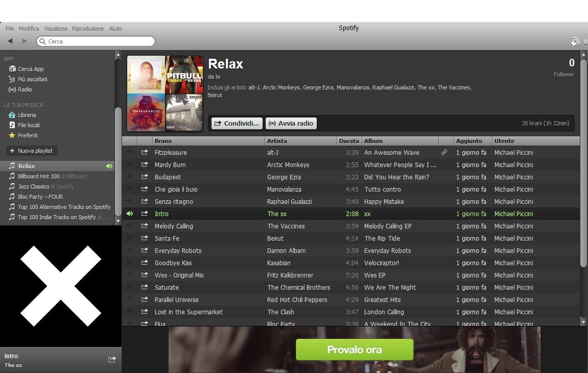Open the Visualizza menu
The height and width of the screenshot is (373, 588).
point(56,29)
